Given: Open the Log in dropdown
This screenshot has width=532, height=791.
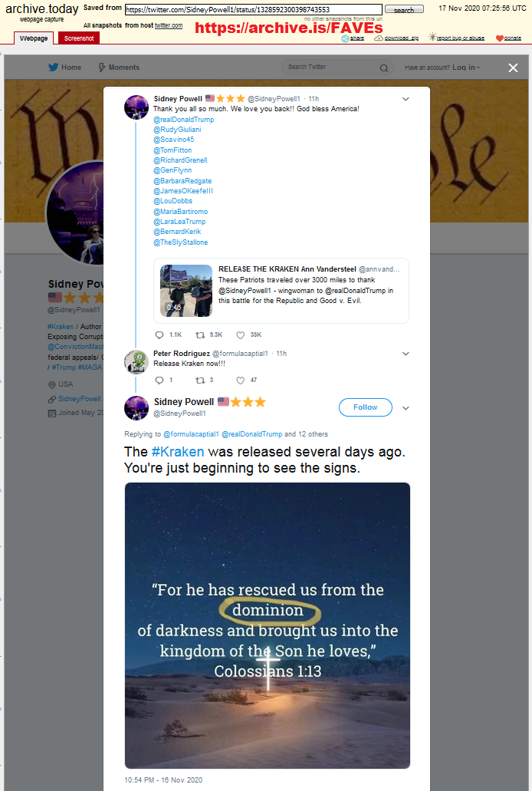Looking at the screenshot, I should click(x=466, y=67).
